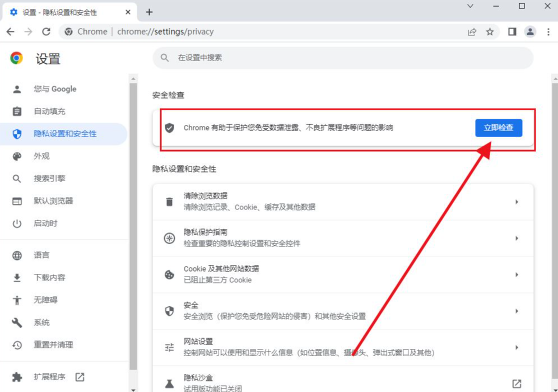Open 隐私保护指南 row
558x392 pixels.
pyautogui.click(x=343, y=238)
